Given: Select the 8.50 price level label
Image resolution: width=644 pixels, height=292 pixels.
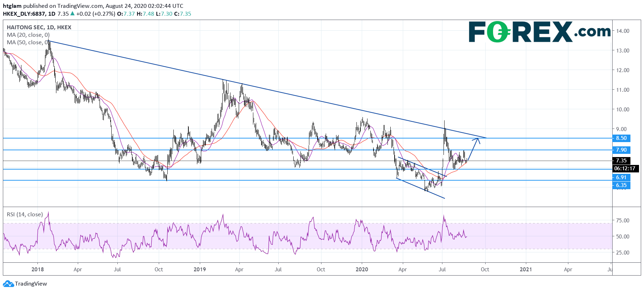Looking at the screenshot, I should pos(621,138).
